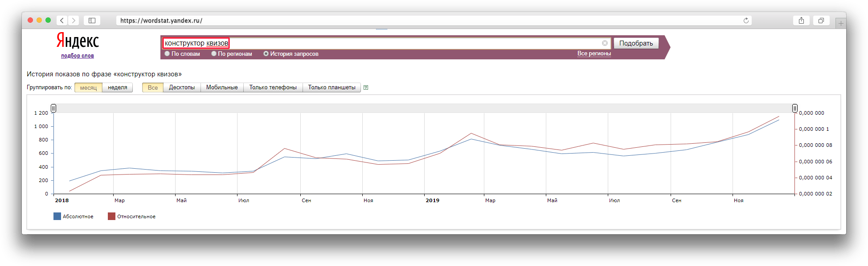The width and height of the screenshot is (868, 266).
Task: Open a new tab with plus icon
Action: coord(841,23)
